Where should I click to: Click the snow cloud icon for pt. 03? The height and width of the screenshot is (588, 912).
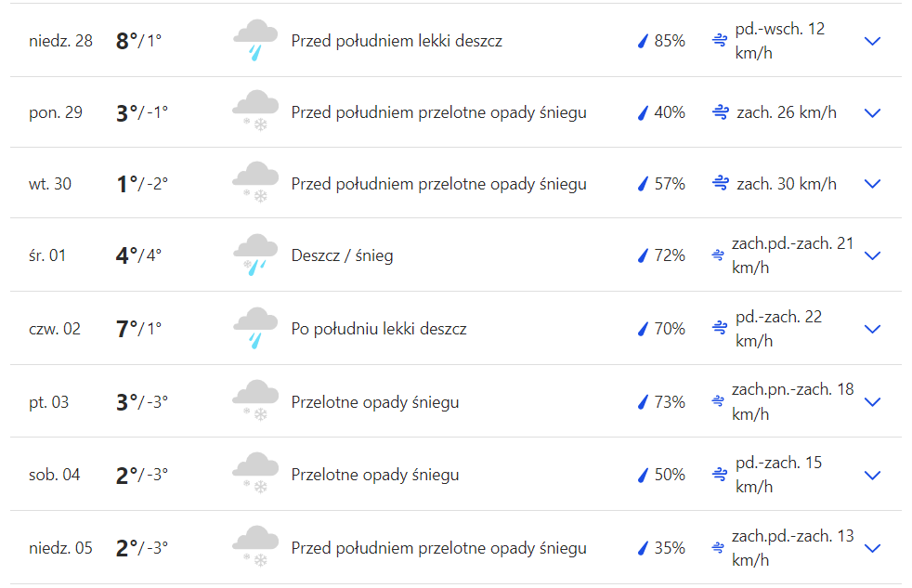coord(254,402)
